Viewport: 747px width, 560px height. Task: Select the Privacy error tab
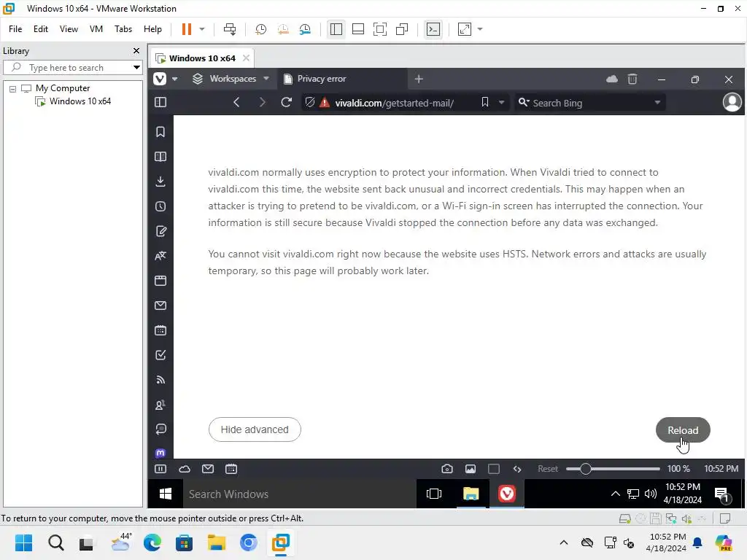[x=342, y=79]
